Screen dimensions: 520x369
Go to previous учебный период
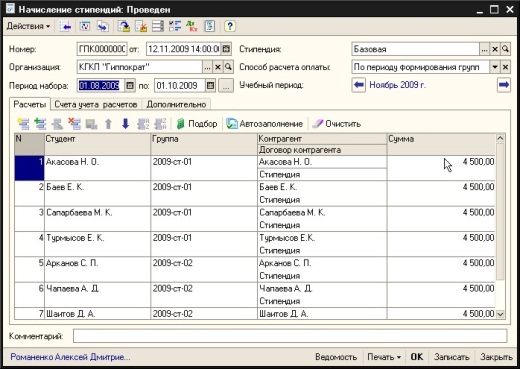[x=359, y=85]
